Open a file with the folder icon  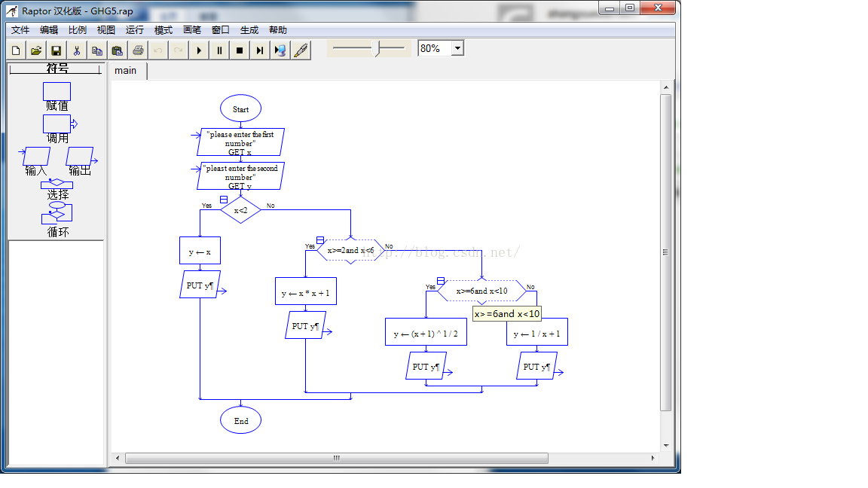click(36, 51)
